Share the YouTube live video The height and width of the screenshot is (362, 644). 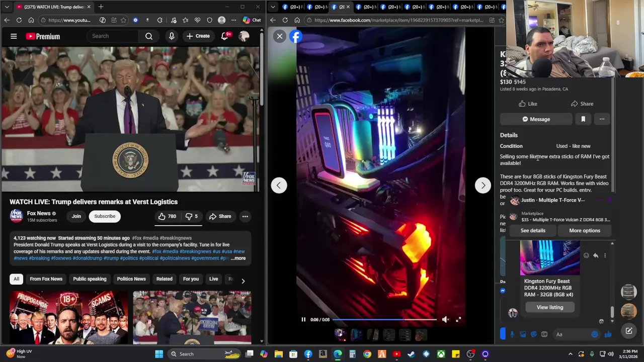(220, 216)
